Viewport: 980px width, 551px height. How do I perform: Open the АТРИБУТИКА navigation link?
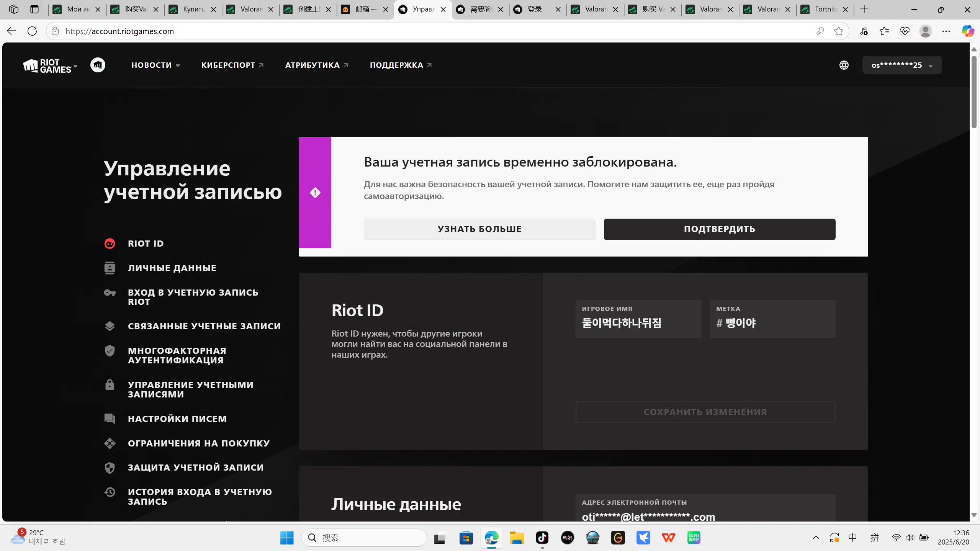[x=317, y=65]
